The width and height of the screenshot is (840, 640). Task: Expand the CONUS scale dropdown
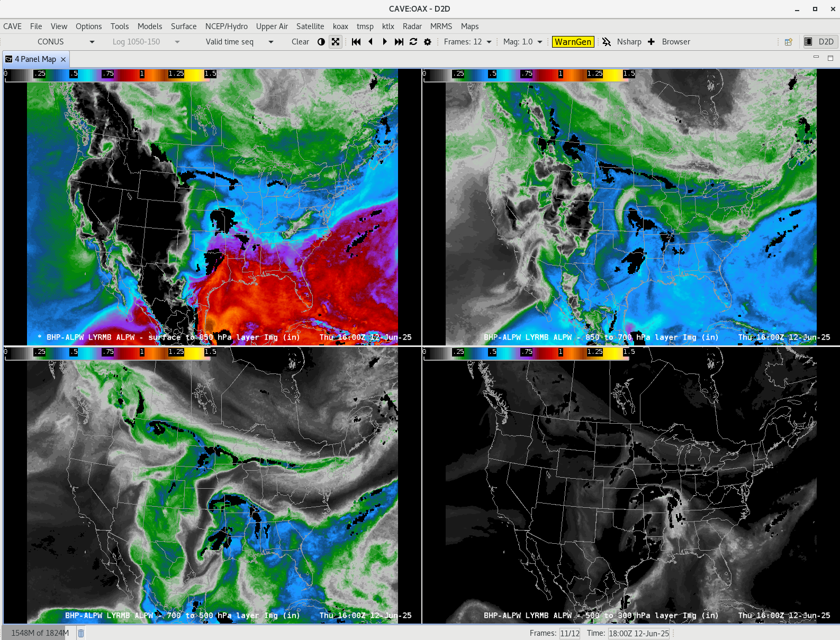click(x=66, y=42)
